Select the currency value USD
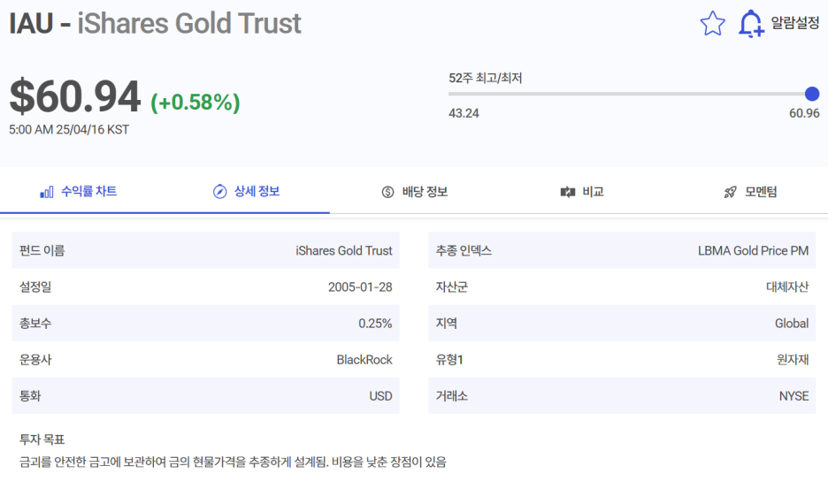Screen dimensions: 828x504 380,396
